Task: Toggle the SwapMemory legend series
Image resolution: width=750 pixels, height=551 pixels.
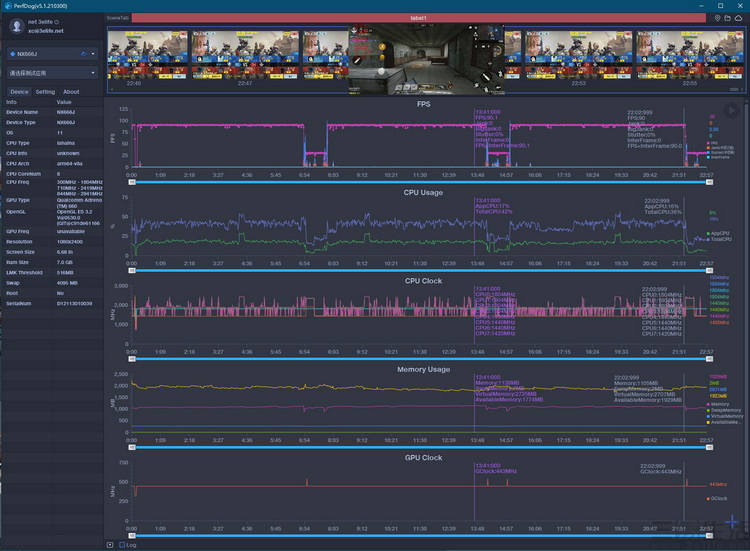Action: point(724,410)
